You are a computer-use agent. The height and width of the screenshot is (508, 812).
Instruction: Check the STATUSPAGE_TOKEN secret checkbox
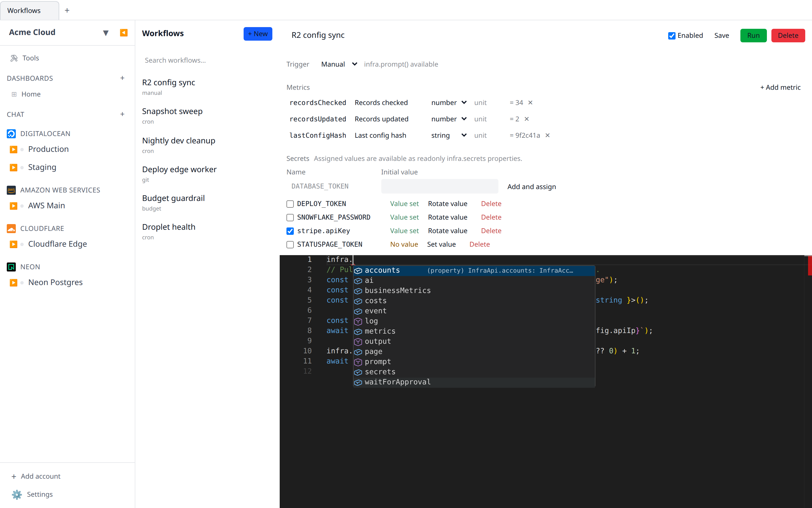tap(290, 245)
